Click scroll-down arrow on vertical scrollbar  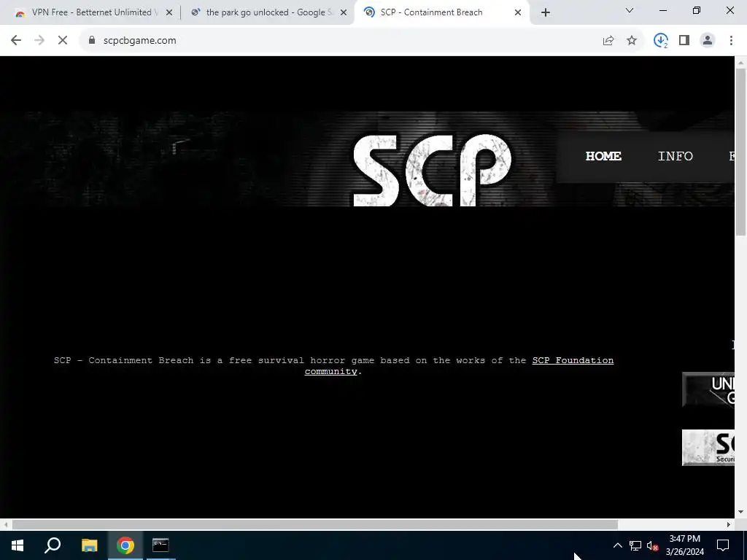pyautogui.click(x=740, y=513)
